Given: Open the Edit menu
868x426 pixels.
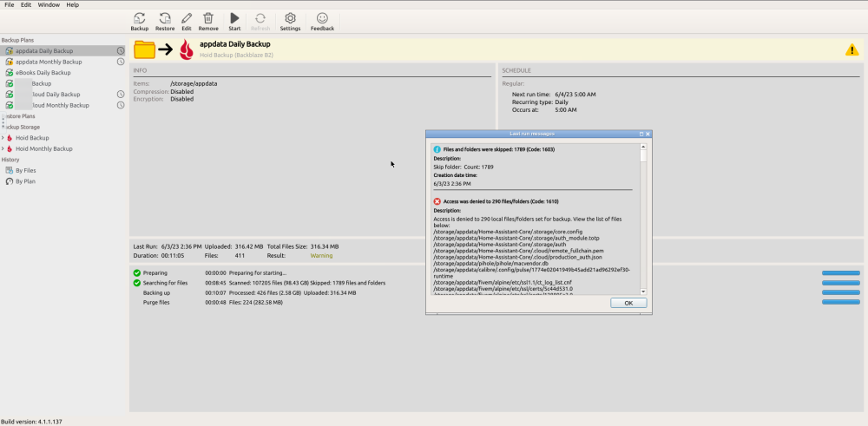Looking at the screenshot, I should coord(26,4).
